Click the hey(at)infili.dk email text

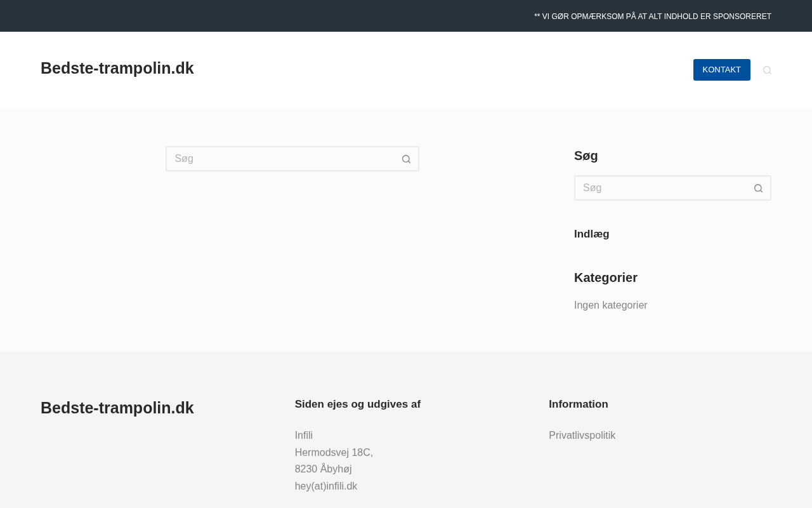coord(326,486)
